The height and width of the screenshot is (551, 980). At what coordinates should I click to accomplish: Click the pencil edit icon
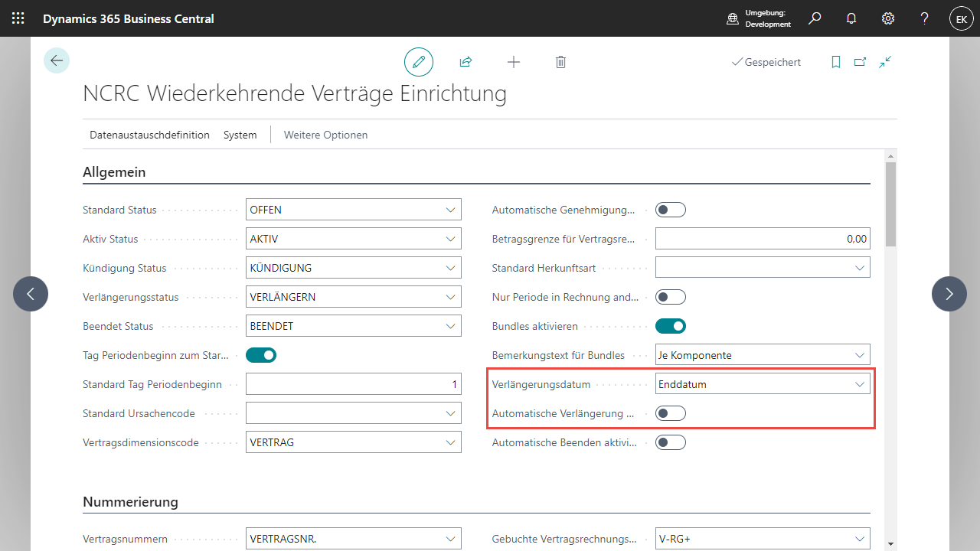(419, 62)
